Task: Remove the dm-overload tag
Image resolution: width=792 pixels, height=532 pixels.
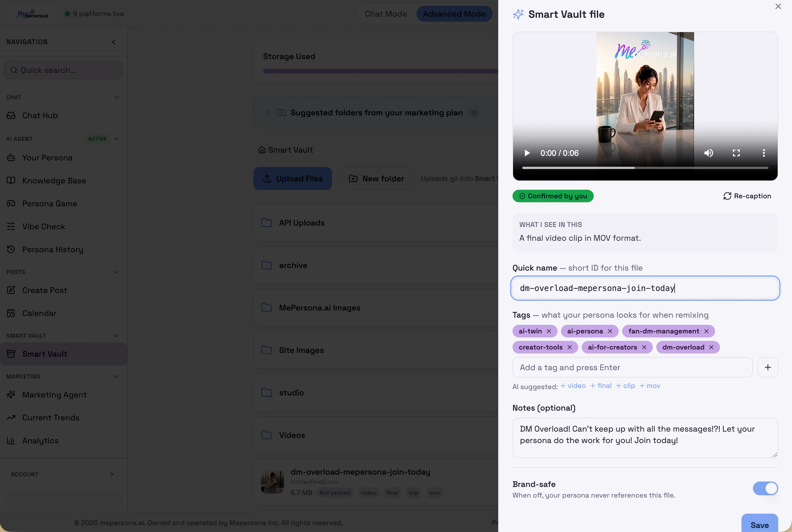Action: click(x=711, y=347)
